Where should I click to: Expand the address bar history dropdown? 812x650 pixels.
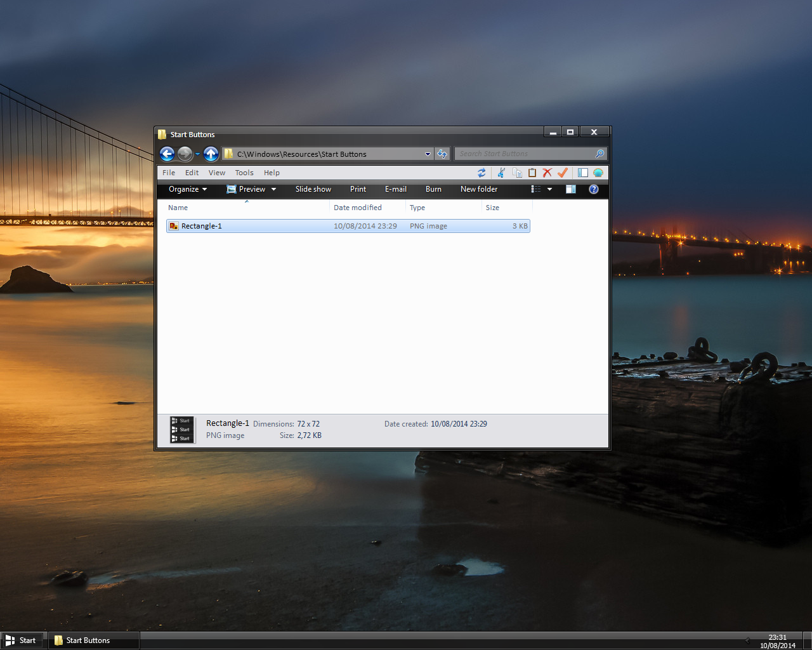tap(428, 154)
